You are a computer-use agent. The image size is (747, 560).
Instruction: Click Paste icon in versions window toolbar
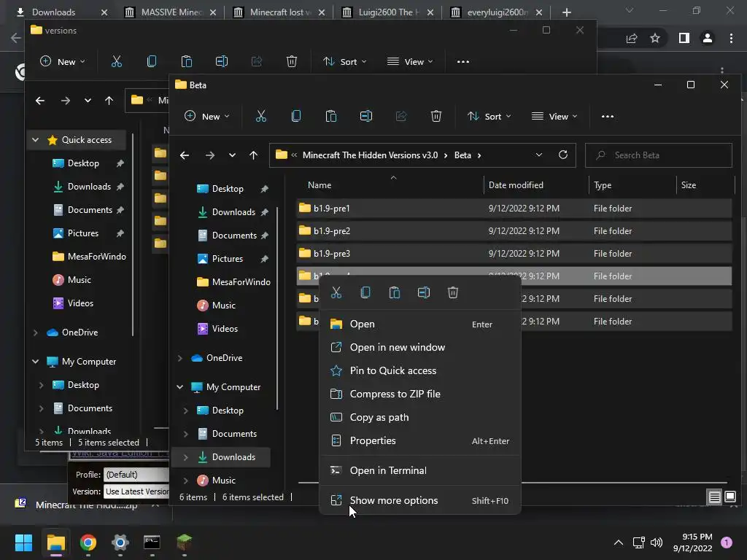point(187,61)
